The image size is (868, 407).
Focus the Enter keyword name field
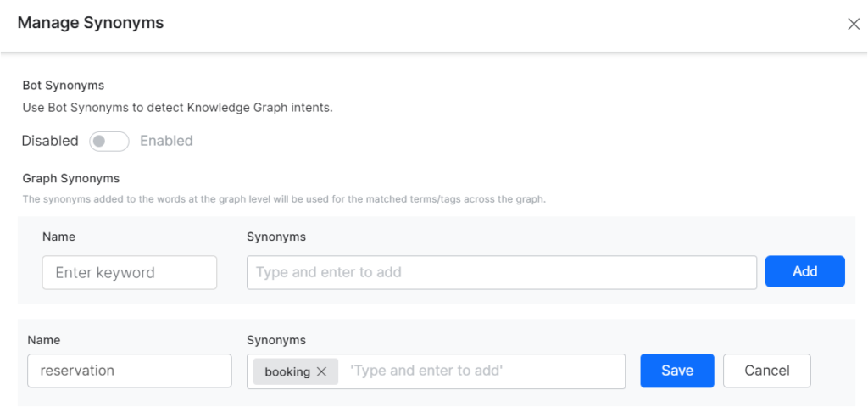click(x=130, y=272)
